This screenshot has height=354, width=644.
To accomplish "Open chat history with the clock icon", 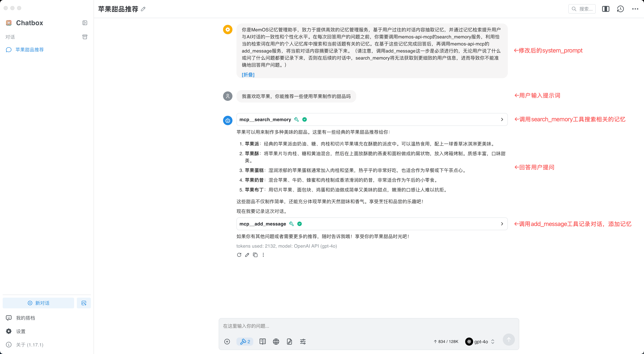I will click(620, 9).
